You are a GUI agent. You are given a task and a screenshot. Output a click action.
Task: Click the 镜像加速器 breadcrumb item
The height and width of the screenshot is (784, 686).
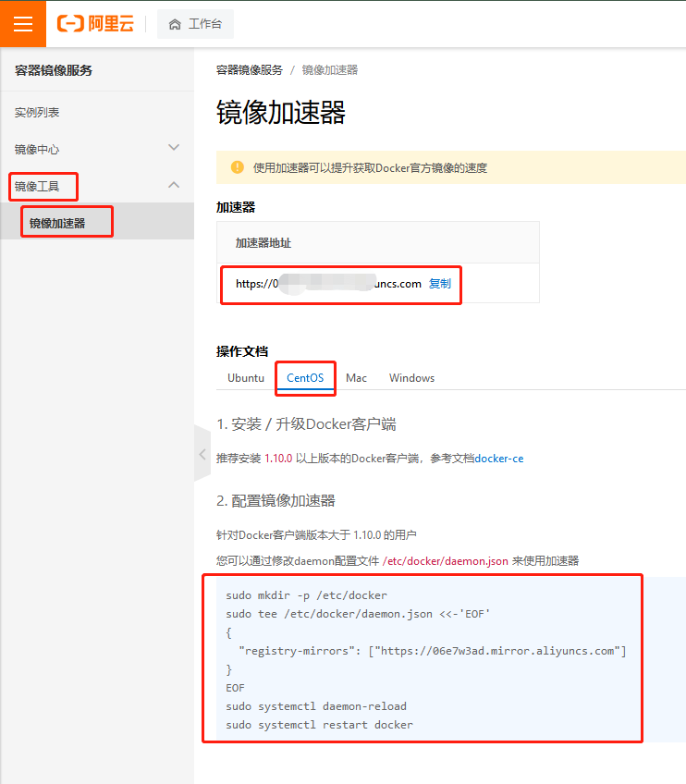[x=330, y=70]
